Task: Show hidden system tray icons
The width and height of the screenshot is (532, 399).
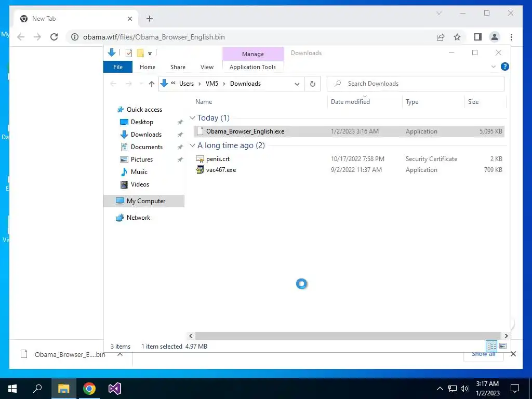Action: click(440, 389)
